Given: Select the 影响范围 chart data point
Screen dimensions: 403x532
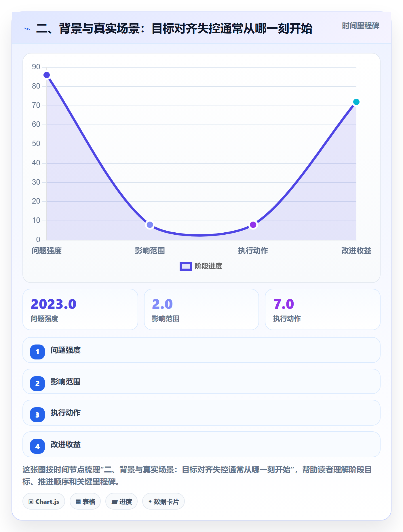Looking at the screenshot, I should click(150, 225).
